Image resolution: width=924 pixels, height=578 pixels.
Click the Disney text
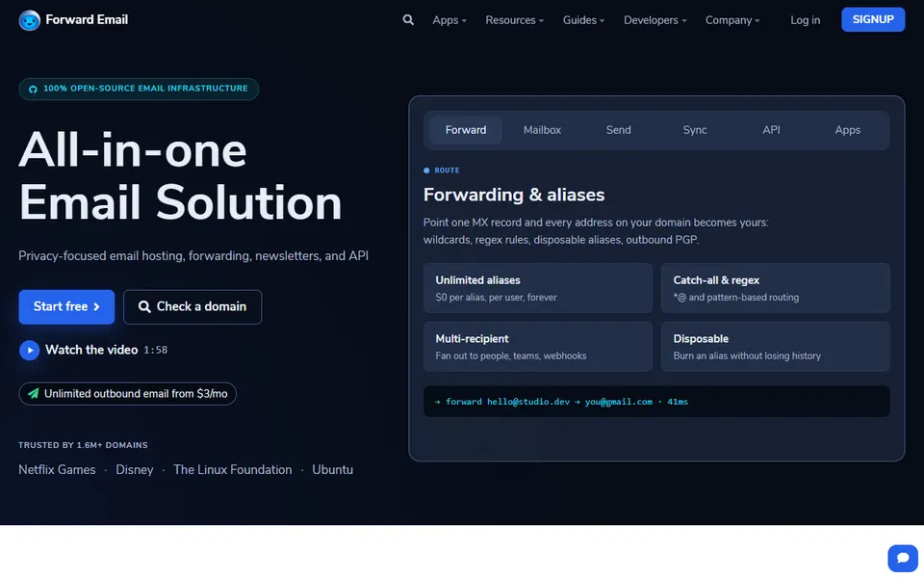coord(135,469)
